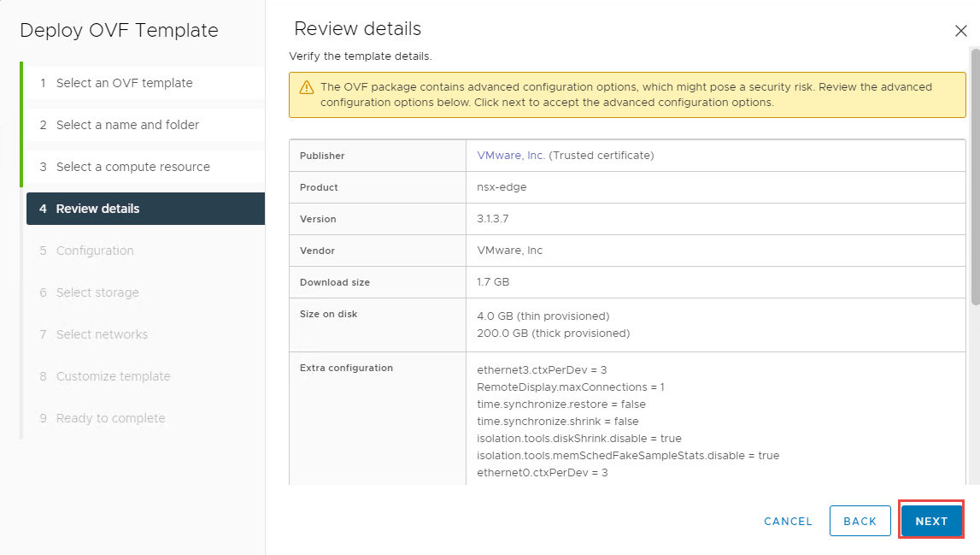980x555 pixels.
Task: Open the VMware, Inc. publisher certificate link
Action: click(x=511, y=156)
